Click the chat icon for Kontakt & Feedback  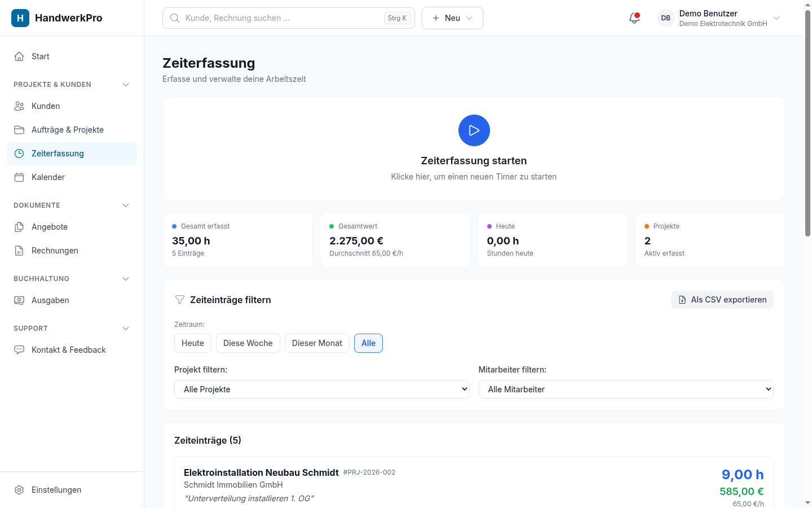click(x=19, y=350)
